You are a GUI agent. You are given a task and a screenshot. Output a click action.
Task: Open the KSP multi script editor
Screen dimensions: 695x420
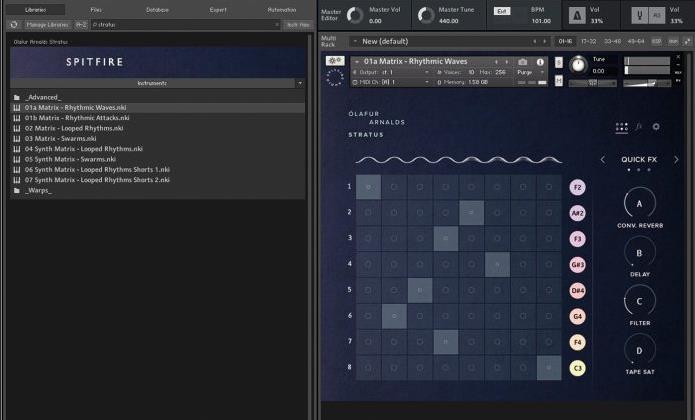[x=656, y=41]
